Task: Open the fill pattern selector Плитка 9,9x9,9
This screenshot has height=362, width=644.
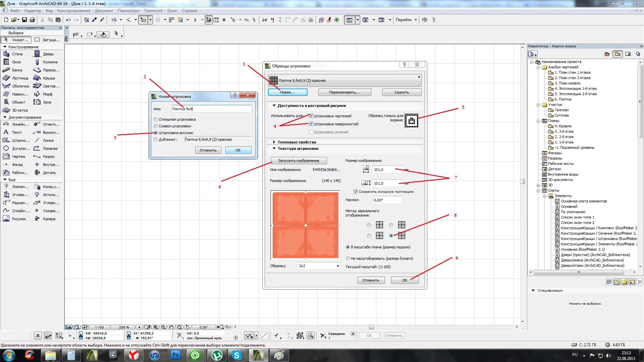Action: click(x=344, y=80)
